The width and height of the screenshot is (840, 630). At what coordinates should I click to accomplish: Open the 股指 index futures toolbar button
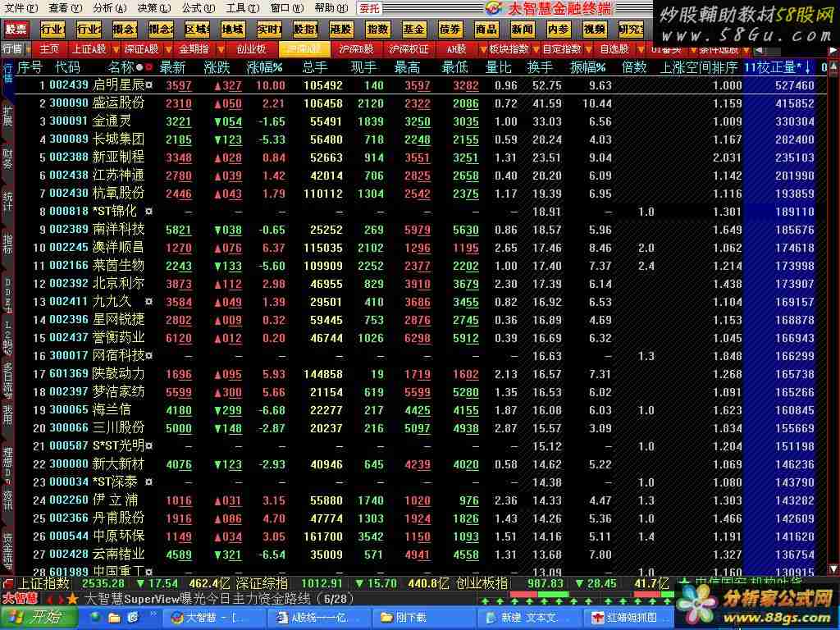pyautogui.click(x=305, y=29)
